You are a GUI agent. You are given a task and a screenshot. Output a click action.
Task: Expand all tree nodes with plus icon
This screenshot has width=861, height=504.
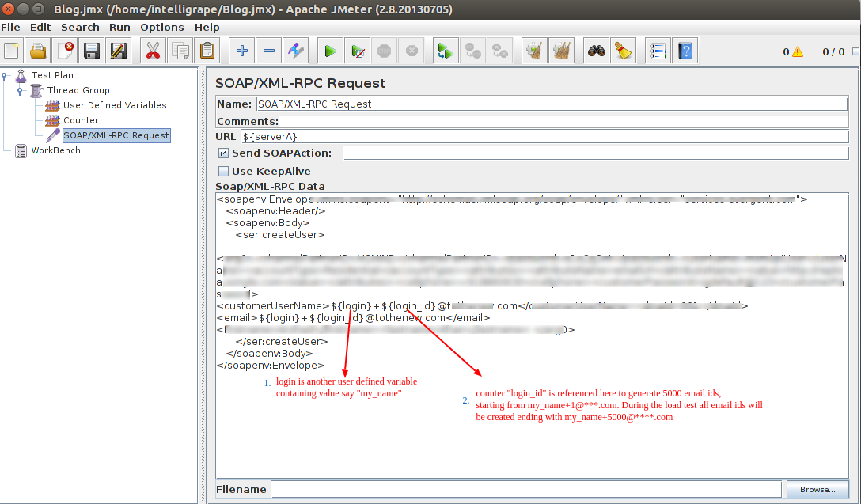coord(241,51)
